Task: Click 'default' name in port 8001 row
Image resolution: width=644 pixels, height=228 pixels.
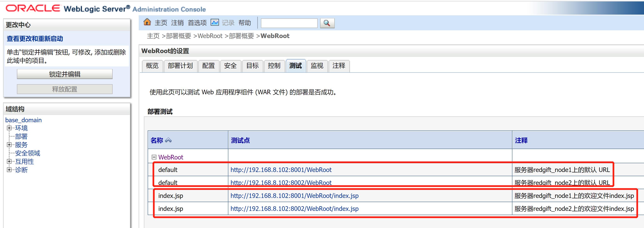Action: (168, 170)
